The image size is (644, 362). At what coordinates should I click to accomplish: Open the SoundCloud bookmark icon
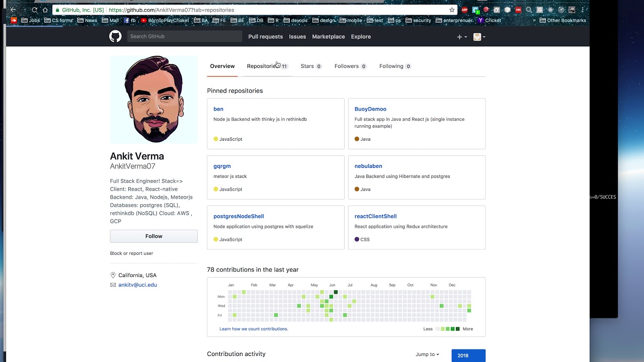click(x=14, y=21)
